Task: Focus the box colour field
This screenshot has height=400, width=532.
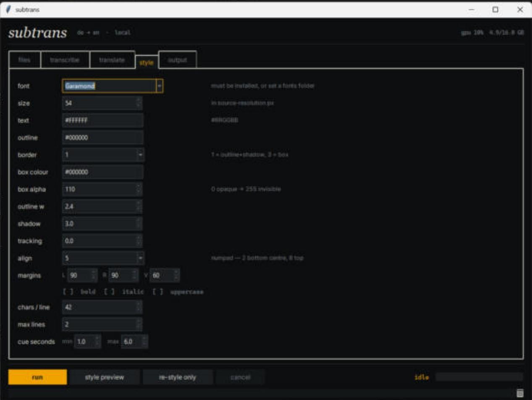Action: pos(103,172)
